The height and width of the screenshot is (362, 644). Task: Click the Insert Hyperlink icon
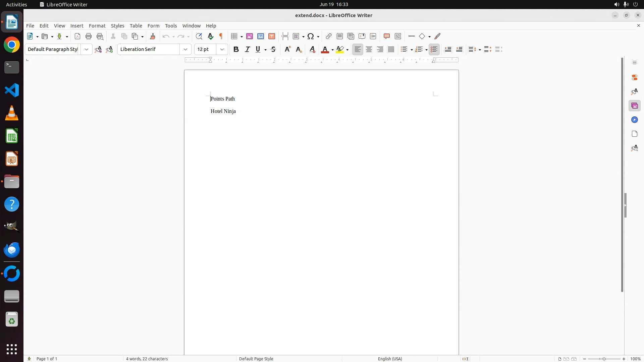[x=329, y=36]
